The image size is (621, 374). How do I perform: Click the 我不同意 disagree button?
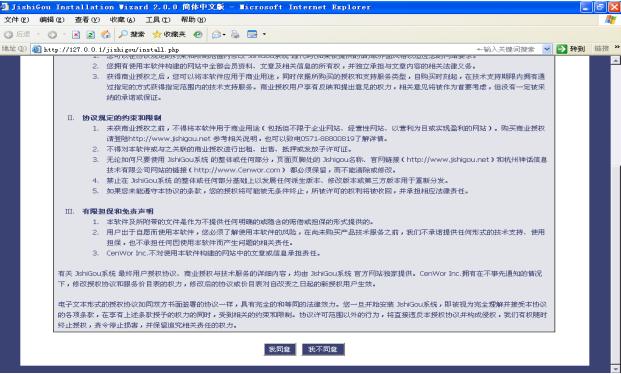coord(323,349)
